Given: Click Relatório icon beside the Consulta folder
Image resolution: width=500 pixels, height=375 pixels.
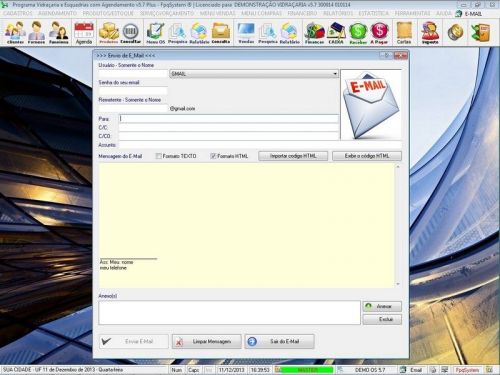Looking at the screenshot, I should (x=199, y=33).
